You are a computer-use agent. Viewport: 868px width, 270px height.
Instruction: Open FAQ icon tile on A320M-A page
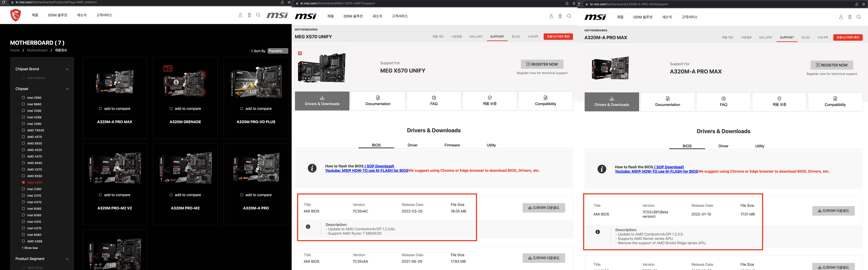coord(723,99)
